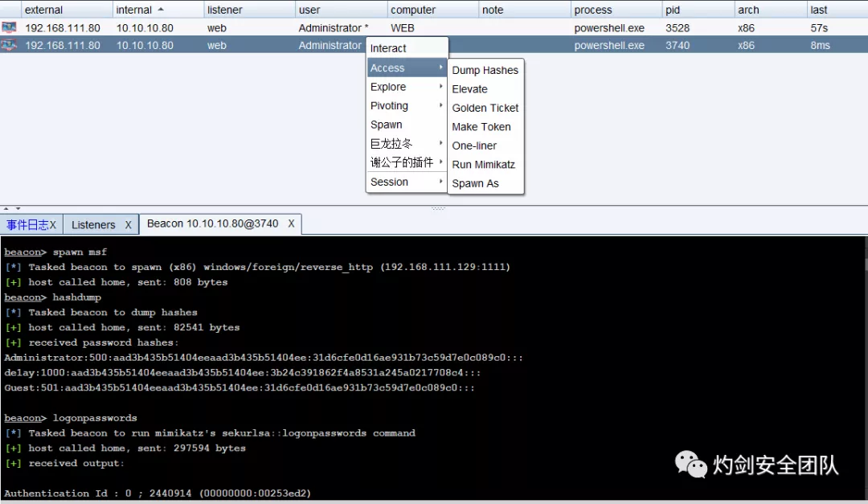Click the Administrator hash line in console
This screenshot has height=504, width=868.
[x=264, y=358]
